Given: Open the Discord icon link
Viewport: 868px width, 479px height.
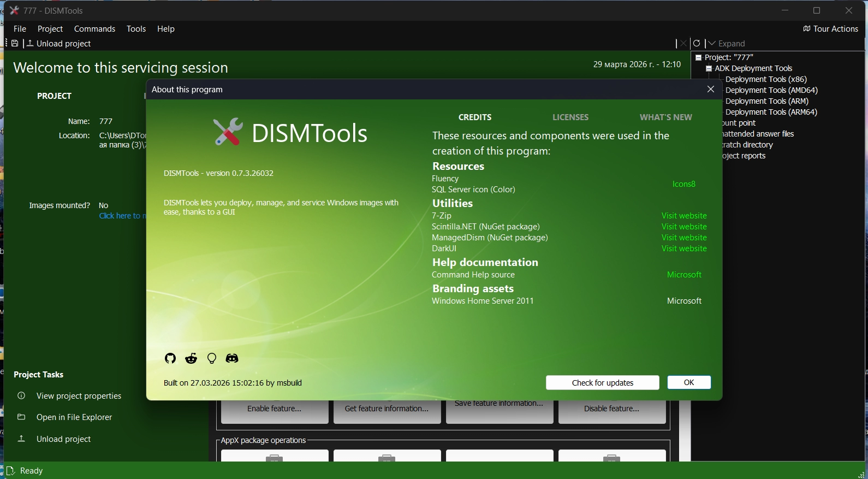Looking at the screenshot, I should [x=232, y=358].
